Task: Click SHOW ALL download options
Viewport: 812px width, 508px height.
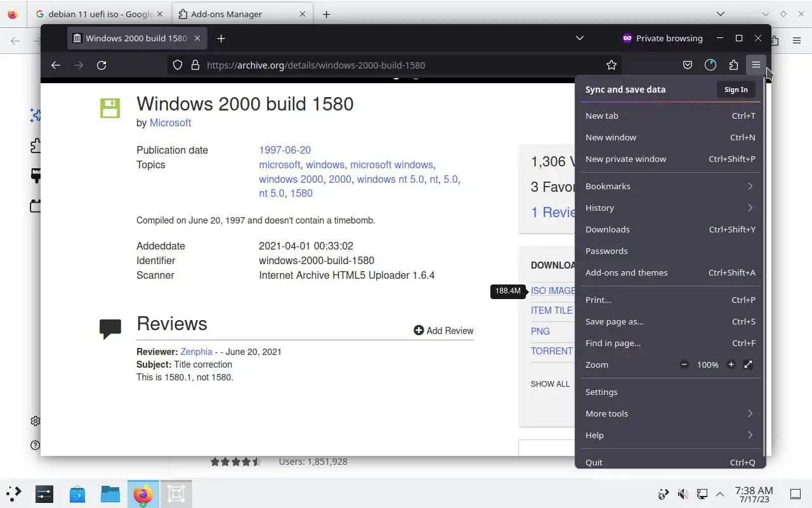Action: tap(550, 384)
